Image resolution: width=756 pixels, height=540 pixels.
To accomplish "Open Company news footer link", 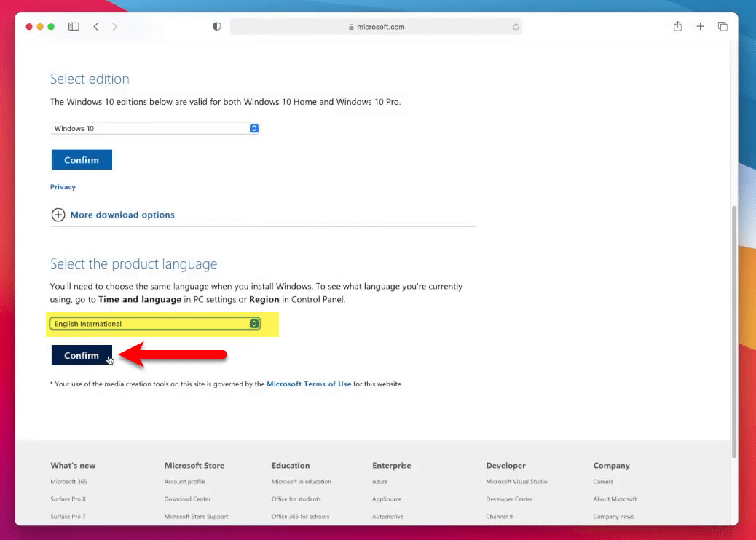I will (613, 517).
